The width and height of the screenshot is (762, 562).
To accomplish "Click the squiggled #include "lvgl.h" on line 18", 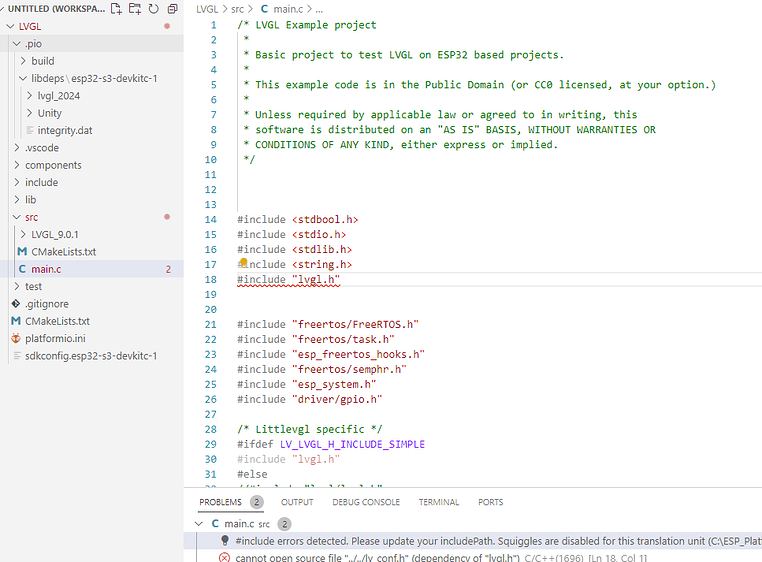I will 288,280.
